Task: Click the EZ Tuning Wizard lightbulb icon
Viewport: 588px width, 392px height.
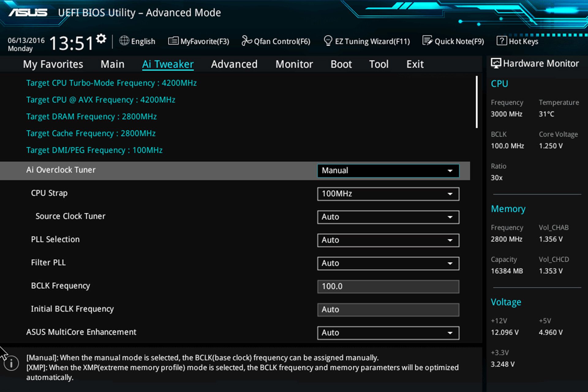Action: pos(328,41)
